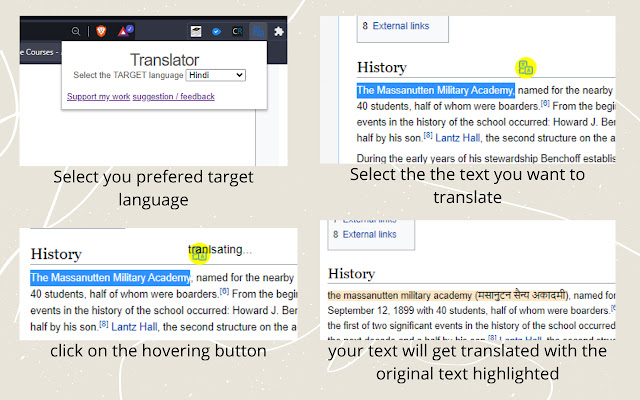Viewport: 640px width, 400px height.
Task: Click the caption 'Select the the text you want to translate'
Action: [x=467, y=186]
